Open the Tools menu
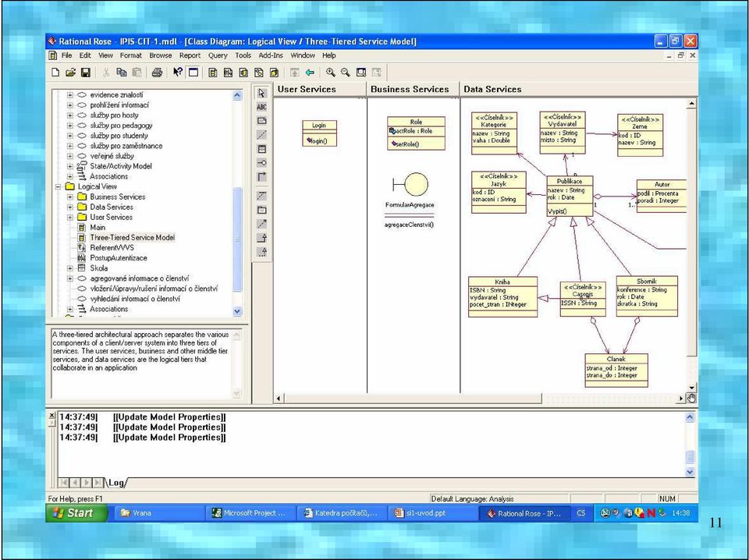 [x=243, y=55]
